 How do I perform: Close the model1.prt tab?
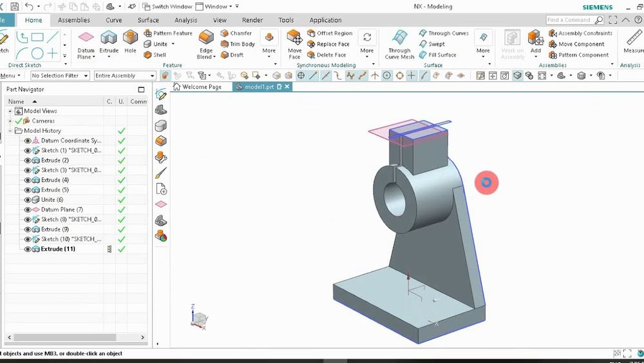[287, 87]
